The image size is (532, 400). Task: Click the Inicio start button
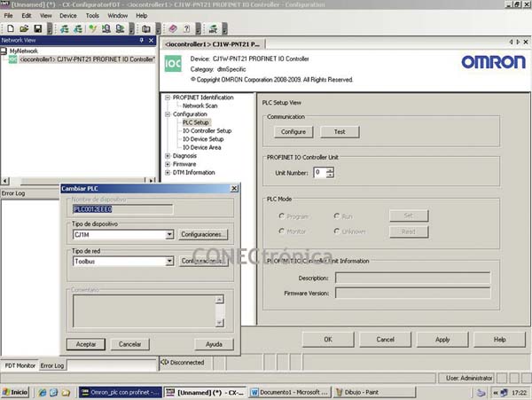point(15,391)
